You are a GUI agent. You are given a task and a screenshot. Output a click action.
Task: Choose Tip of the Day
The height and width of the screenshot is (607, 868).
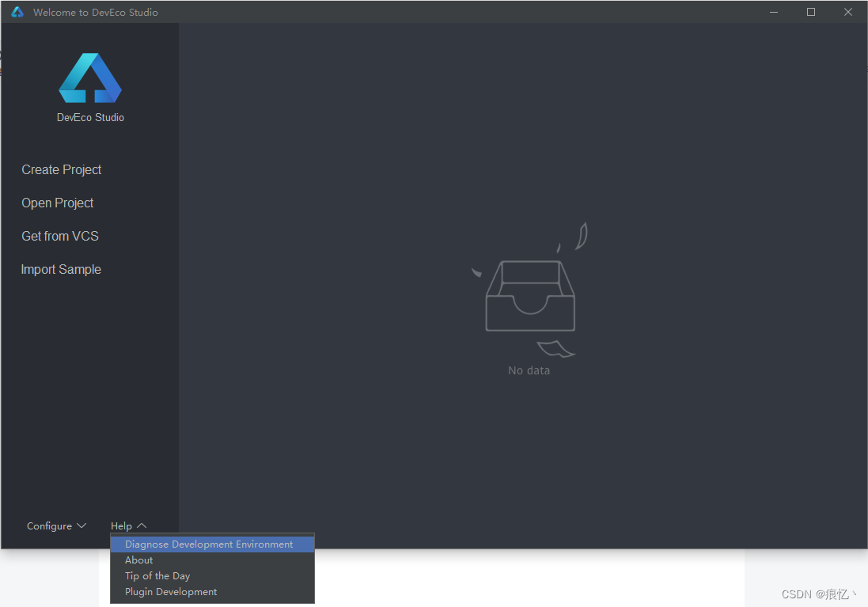pos(213,576)
